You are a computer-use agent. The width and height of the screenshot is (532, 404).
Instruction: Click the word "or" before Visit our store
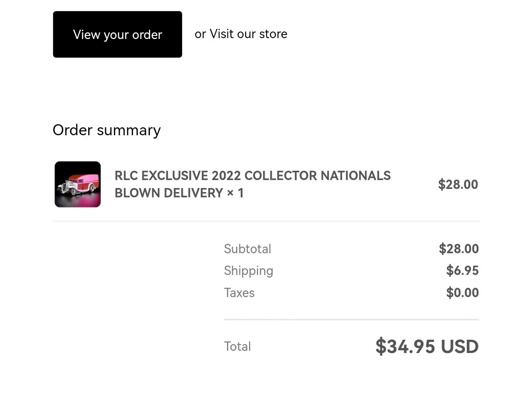pos(200,35)
